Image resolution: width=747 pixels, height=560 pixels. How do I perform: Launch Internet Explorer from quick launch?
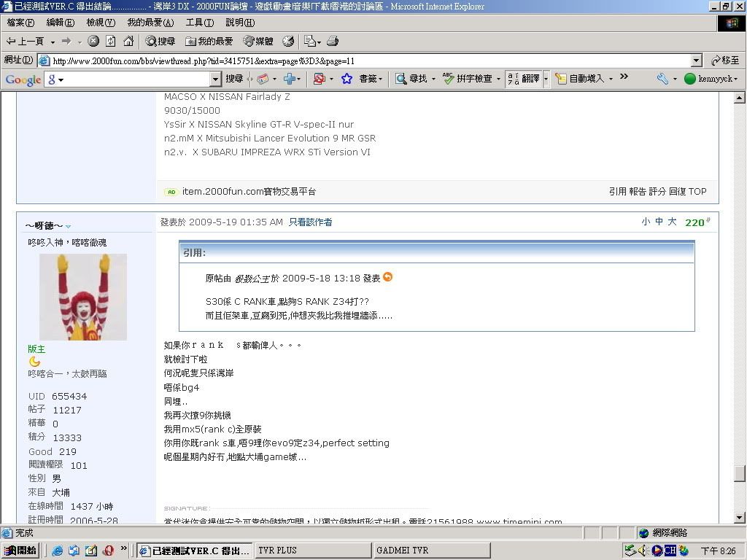tap(58, 551)
